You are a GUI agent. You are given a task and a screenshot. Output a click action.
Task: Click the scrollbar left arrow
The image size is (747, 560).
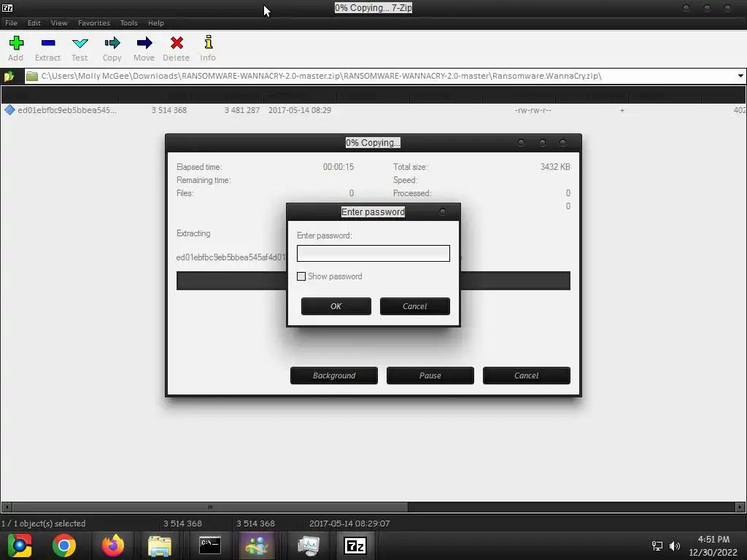[x=6, y=507]
